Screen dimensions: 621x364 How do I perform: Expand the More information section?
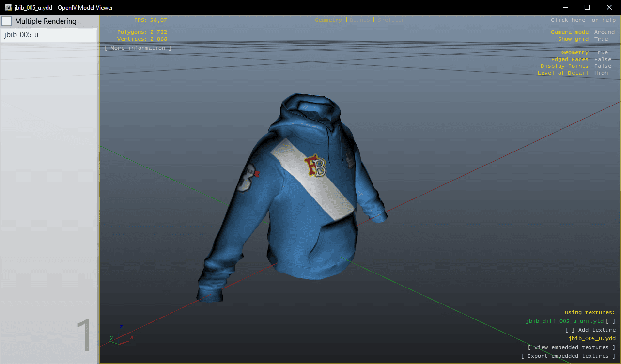(138, 48)
